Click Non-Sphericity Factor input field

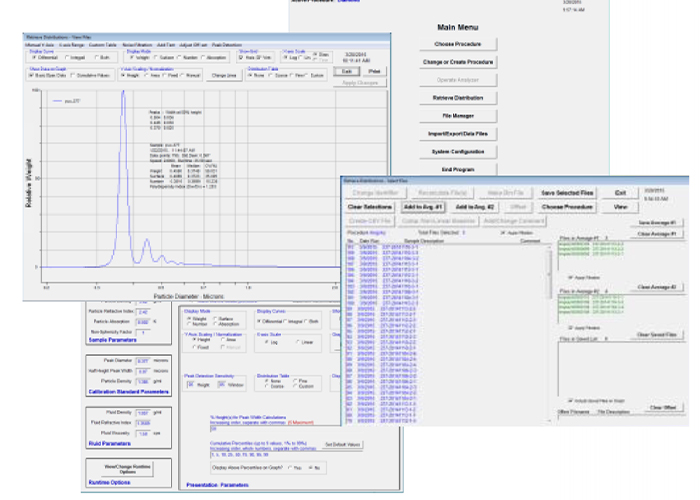143,333
